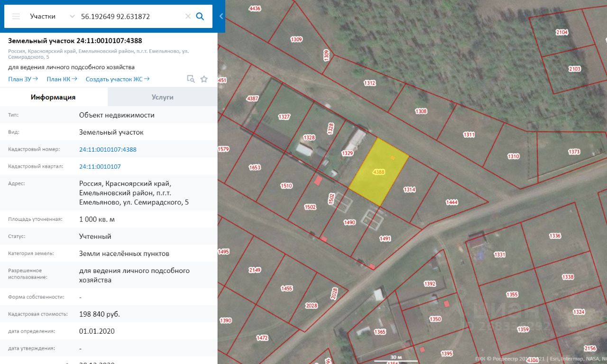Image resolution: width=607 pixels, height=364 pixels.
Task: Click parcel label 1311 on map
Action: [469, 135]
